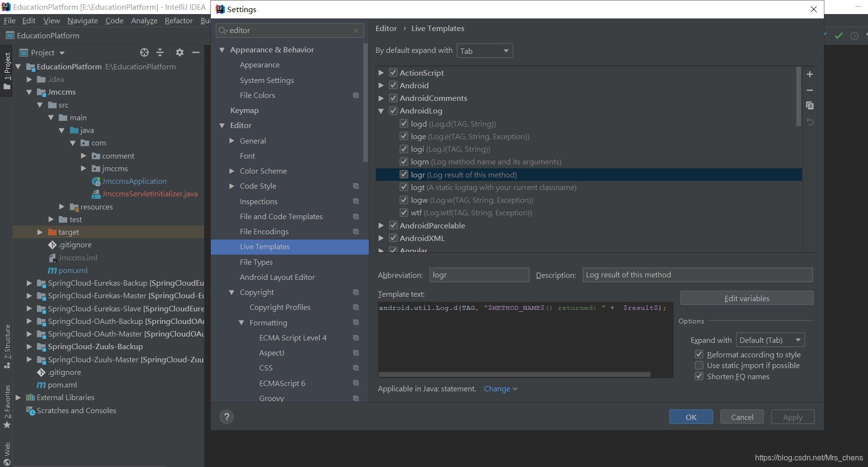Image resolution: width=868 pixels, height=467 pixels.
Task: Click the Jmccms .gitignore file icon
Action: (52, 245)
